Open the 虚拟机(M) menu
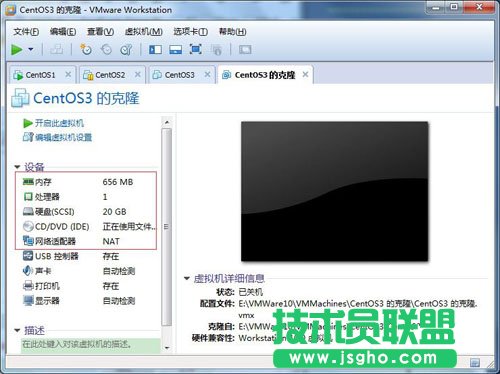This screenshot has height=374, width=500. tap(144, 32)
